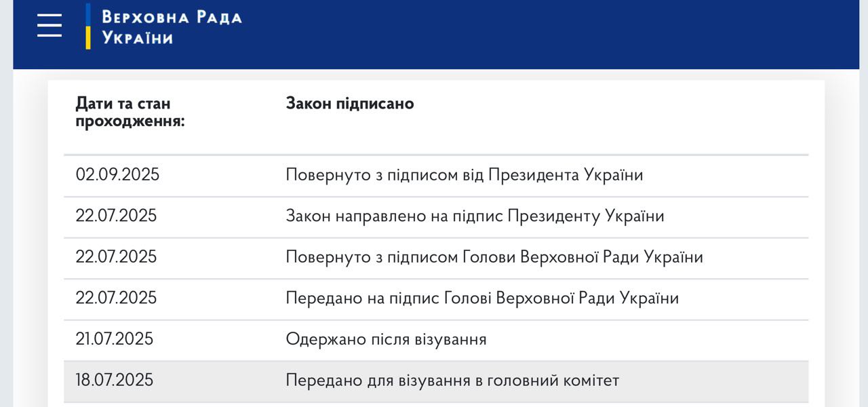Click the date 18.07.2025

pyautogui.click(x=115, y=380)
